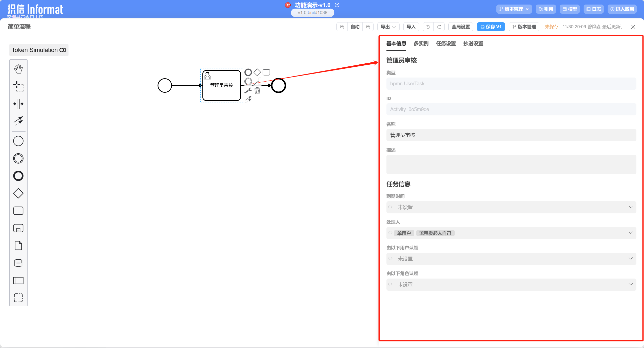Screen dimensions: 644x348
Task: Switch to the 多实例 tab
Action: point(421,43)
